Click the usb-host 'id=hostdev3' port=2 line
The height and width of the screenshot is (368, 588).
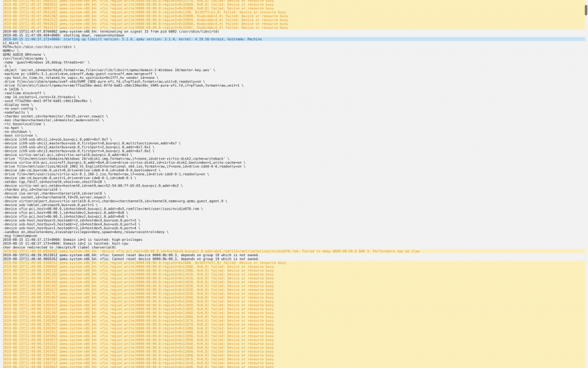click(x=72, y=220)
